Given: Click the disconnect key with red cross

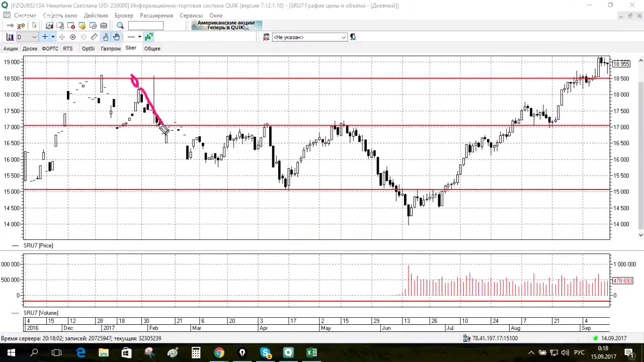Looking at the screenshot, I should pyautogui.click(x=21, y=26).
